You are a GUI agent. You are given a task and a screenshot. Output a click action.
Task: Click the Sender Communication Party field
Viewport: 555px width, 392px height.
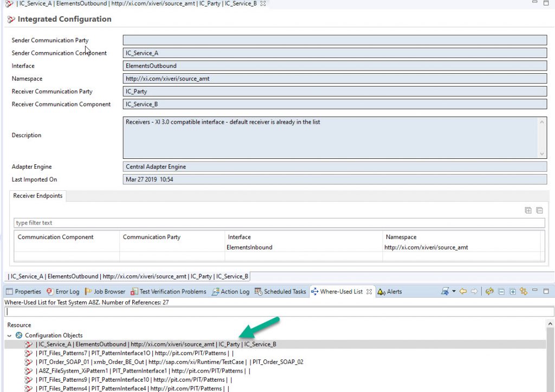(335, 40)
